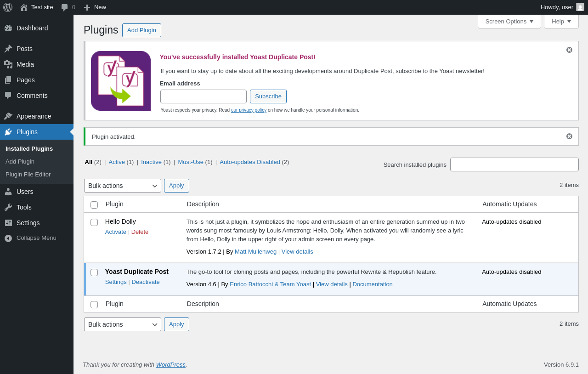588x374 pixels.
Task: Click the Subscribe button
Action: tap(268, 96)
